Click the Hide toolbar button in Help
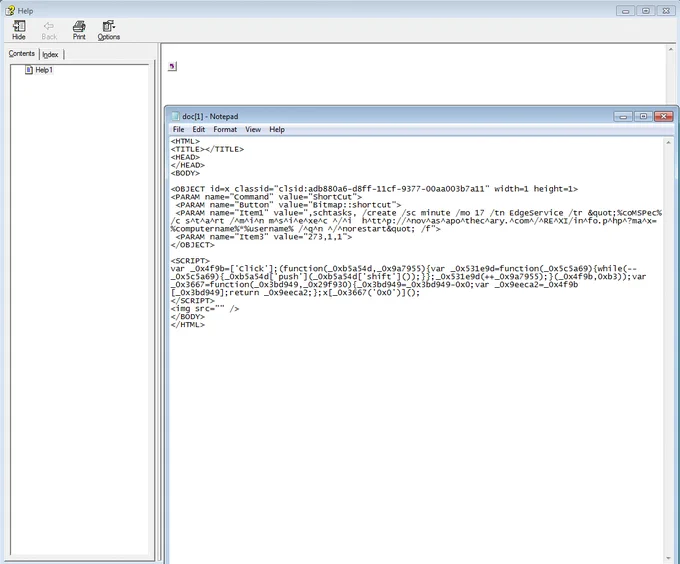Image resolution: width=680 pixels, height=564 pixels. coord(19,30)
